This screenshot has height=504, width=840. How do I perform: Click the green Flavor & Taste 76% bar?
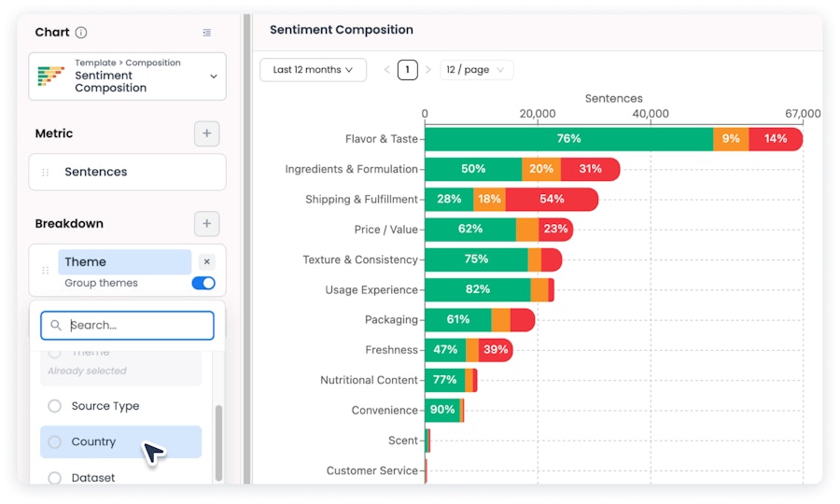(568, 139)
